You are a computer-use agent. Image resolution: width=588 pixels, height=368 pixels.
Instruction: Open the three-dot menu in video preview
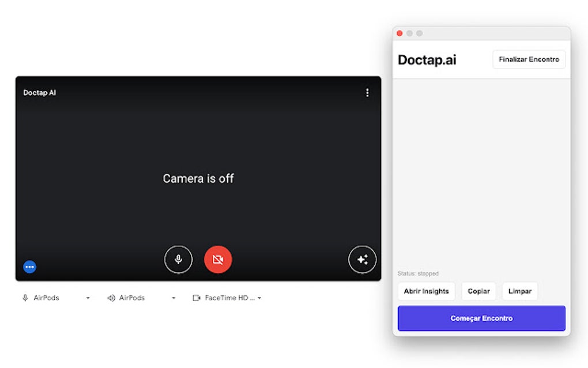[x=368, y=93]
